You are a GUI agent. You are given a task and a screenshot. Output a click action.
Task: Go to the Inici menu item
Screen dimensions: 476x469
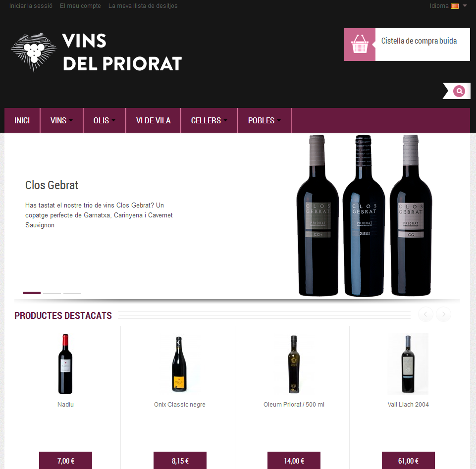[x=22, y=120]
